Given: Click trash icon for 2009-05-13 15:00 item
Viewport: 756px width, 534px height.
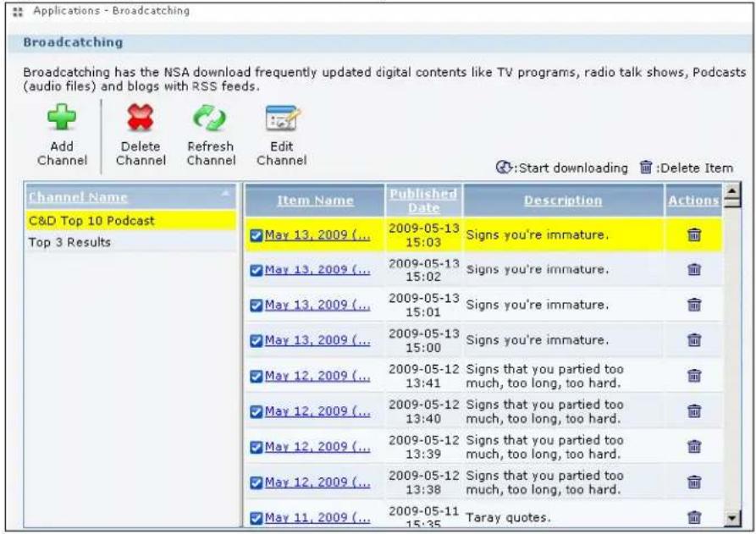Looking at the screenshot, I should point(694,339).
